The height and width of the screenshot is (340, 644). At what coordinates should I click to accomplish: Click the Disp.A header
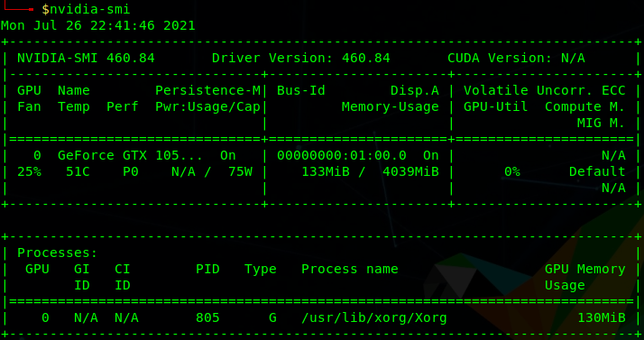[x=415, y=91]
